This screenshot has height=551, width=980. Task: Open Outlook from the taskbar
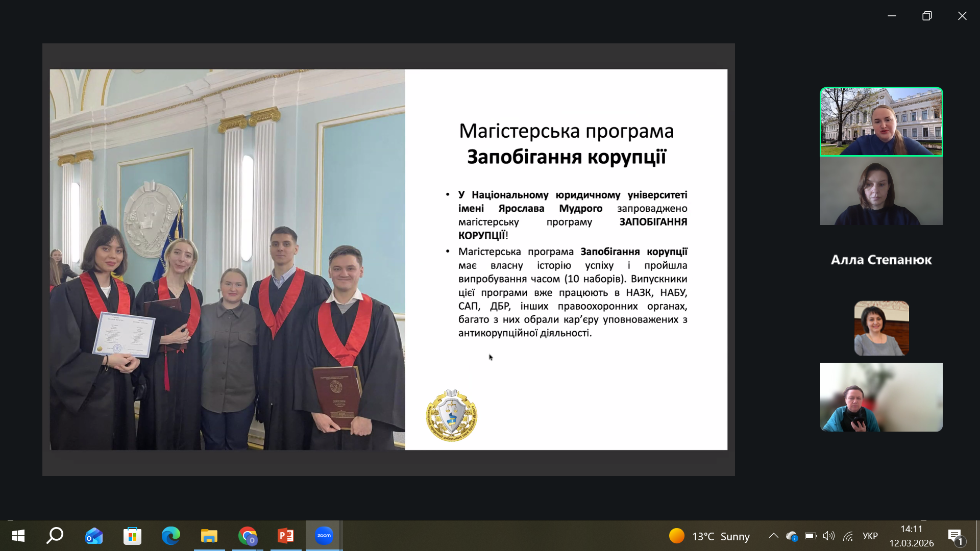pos(94,536)
